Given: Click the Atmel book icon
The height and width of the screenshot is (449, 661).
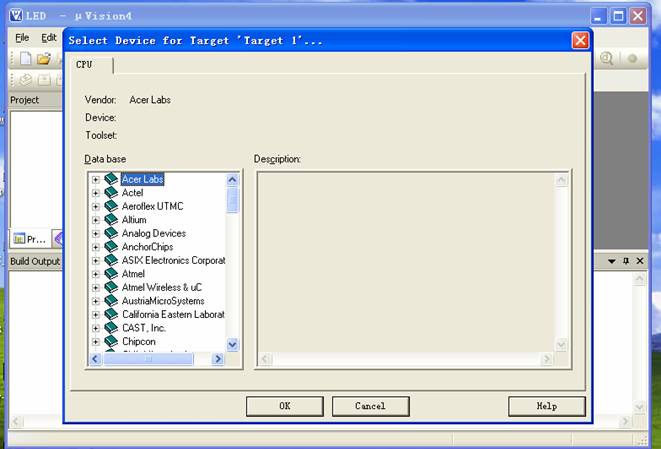Looking at the screenshot, I should pos(111,274).
